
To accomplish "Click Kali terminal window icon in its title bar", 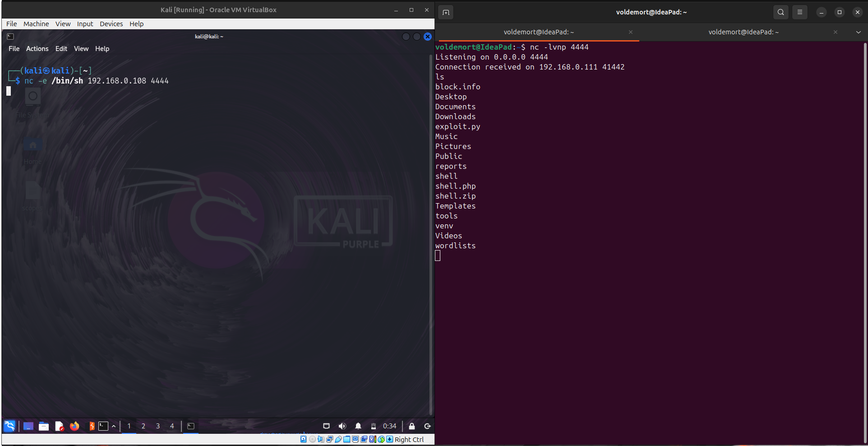I will point(10,37).
